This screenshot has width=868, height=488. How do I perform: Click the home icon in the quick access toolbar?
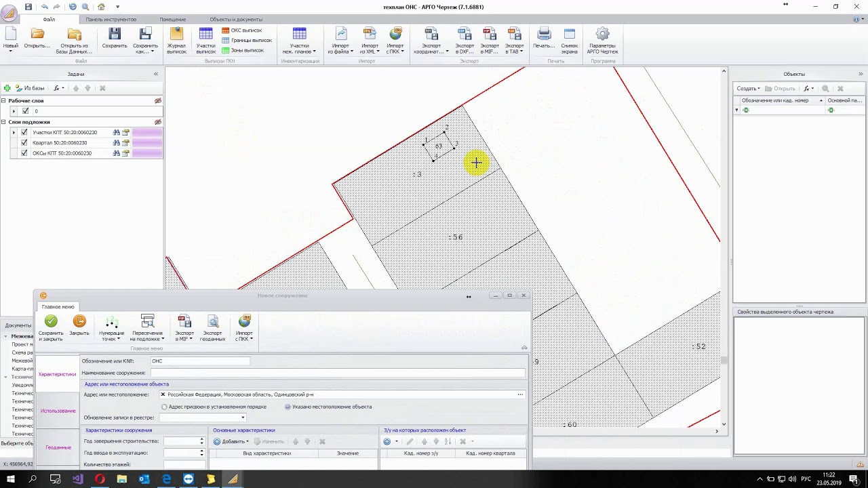[x=101, y=7]
